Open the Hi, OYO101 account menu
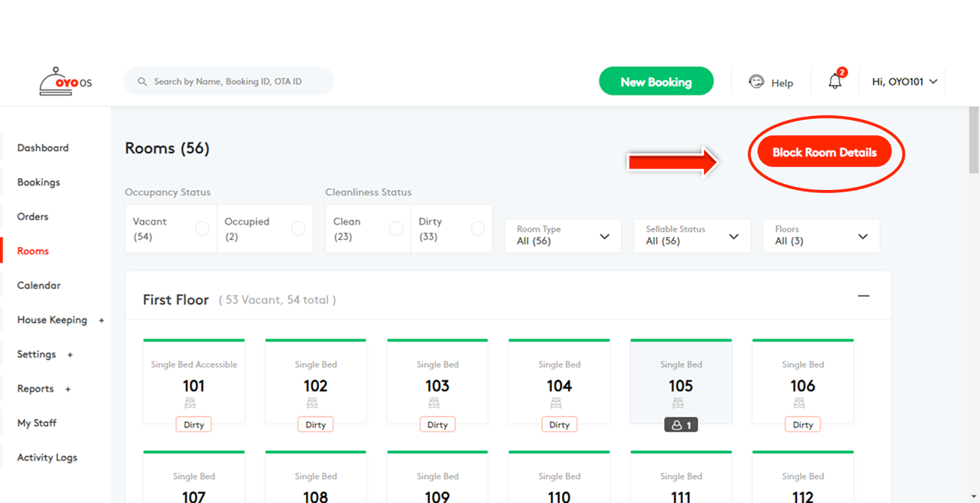The image size is (980, 503). (x=905, y=82)
